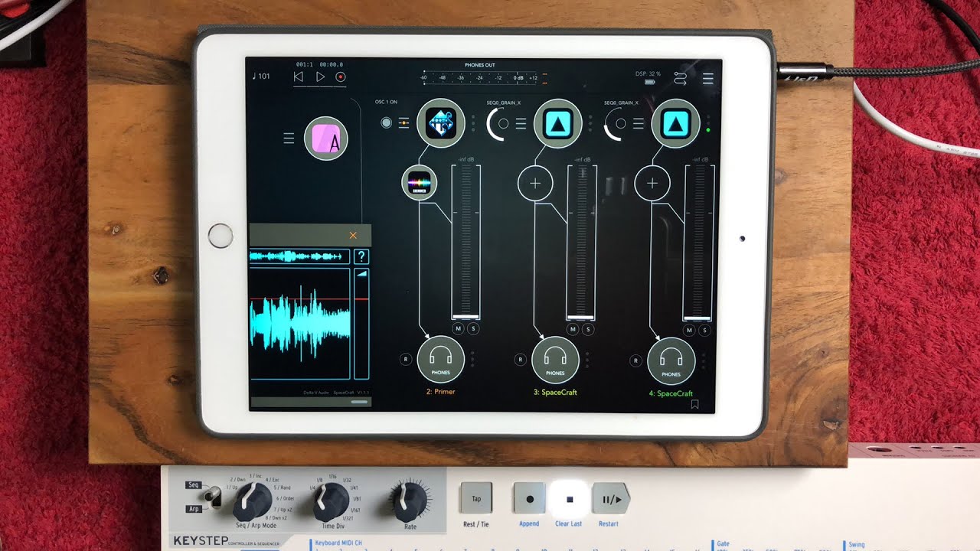Tap the DSP 32 % indicator
Viewport: 980px width, 551px height.
pyautogui.click(x=648, y=74)
